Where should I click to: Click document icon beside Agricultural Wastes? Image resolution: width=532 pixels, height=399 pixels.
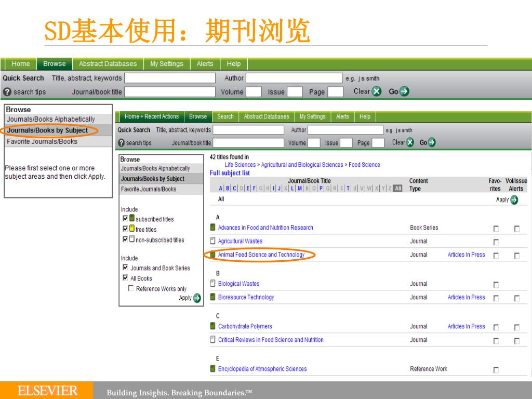coord(212,241)
